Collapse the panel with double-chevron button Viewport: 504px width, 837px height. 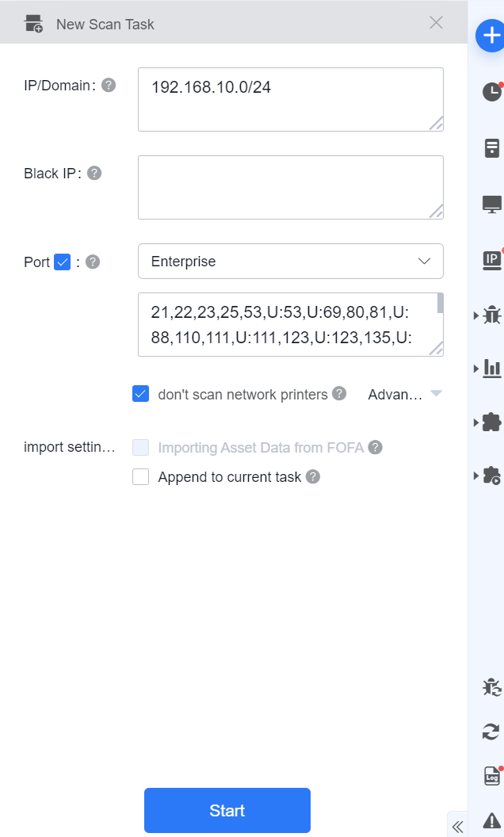(457, 827)
